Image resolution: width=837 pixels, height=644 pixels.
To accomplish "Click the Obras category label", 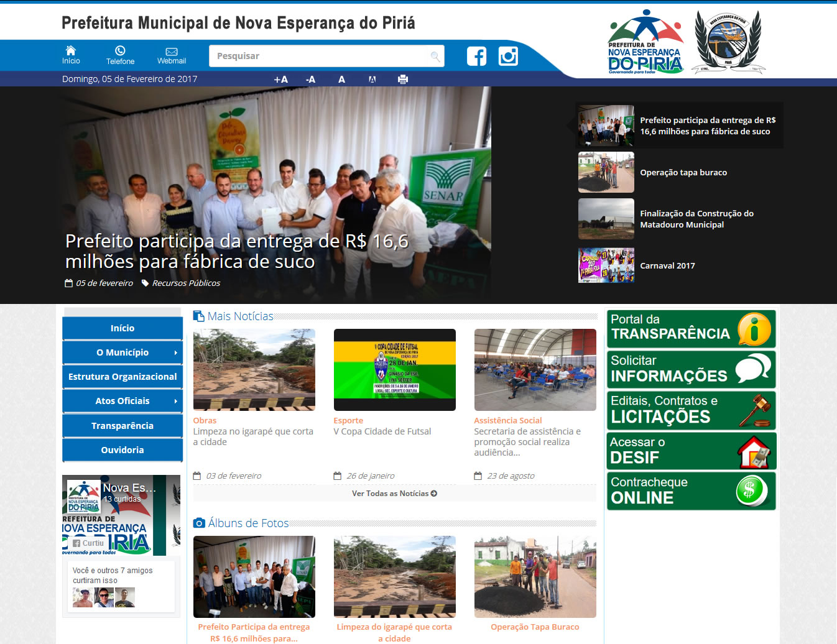I will point(205,420).
